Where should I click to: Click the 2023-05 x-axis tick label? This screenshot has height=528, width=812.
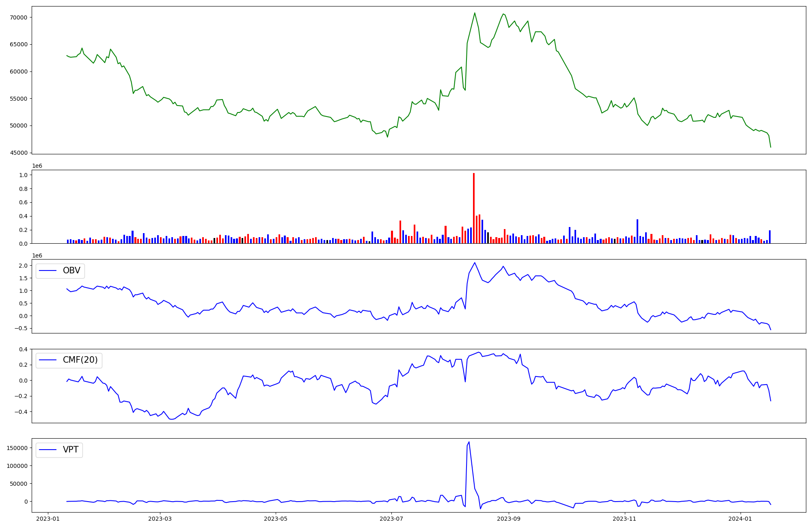click(x=276, y=518)
